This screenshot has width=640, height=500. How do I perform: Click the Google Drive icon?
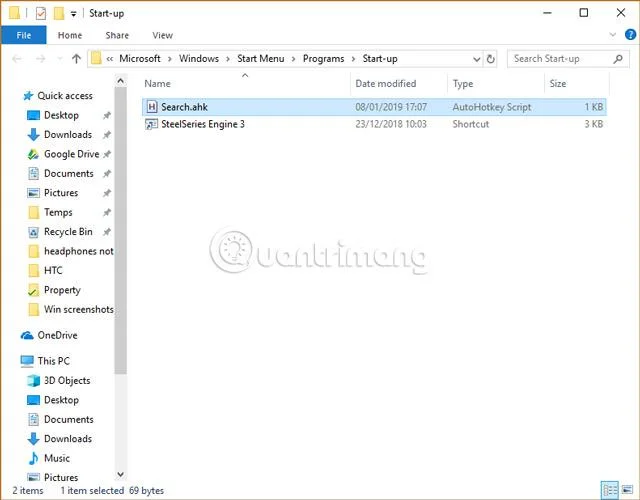[x=33, y=154]
